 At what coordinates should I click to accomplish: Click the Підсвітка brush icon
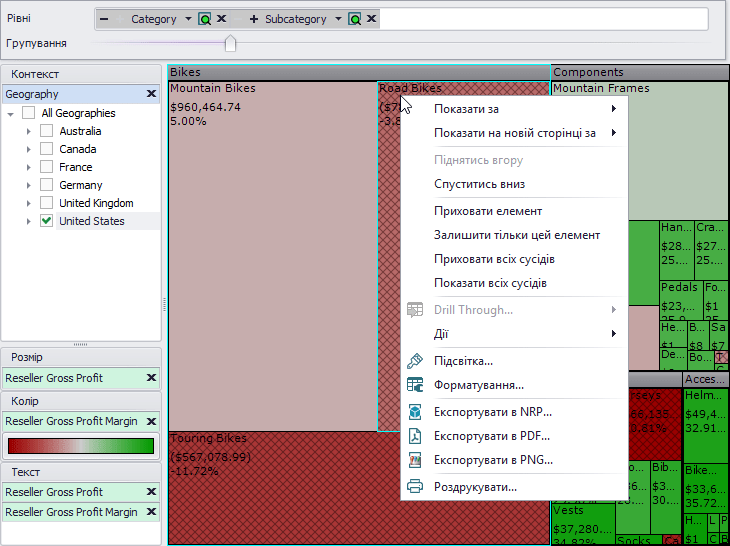415,361
